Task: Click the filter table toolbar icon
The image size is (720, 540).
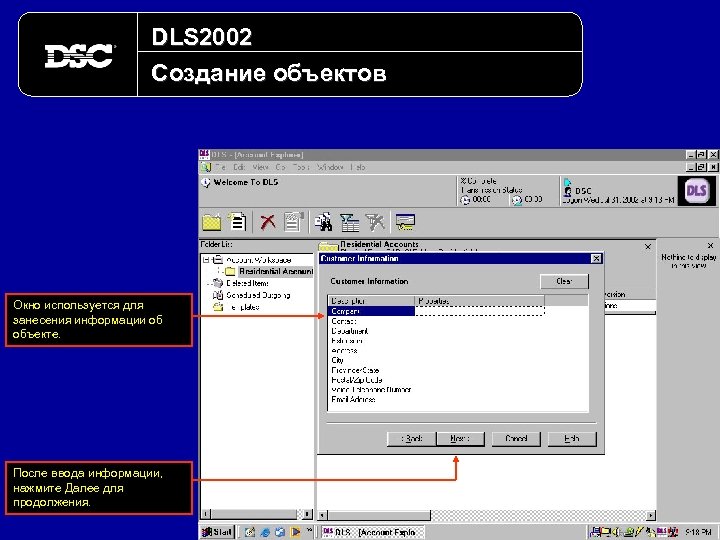Action: click(x=350, y=223)
